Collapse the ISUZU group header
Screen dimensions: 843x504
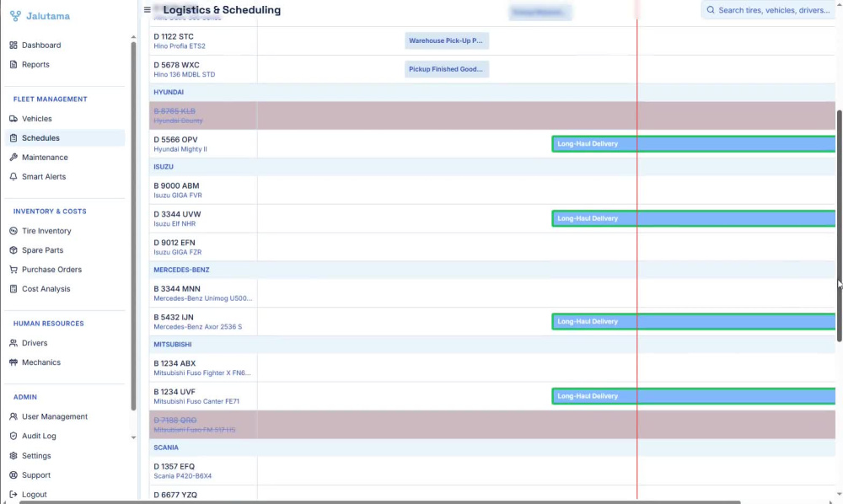coord(492,167)
